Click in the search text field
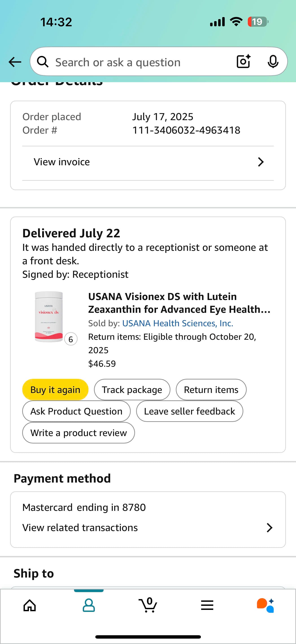This screenshot has height=644, width=296. tap(140, 62)
